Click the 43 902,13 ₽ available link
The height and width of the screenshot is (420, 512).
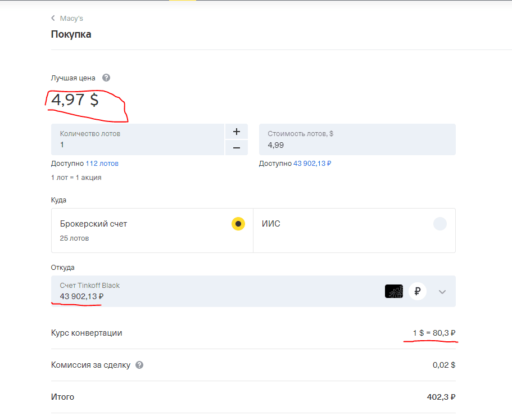point(312,164)
